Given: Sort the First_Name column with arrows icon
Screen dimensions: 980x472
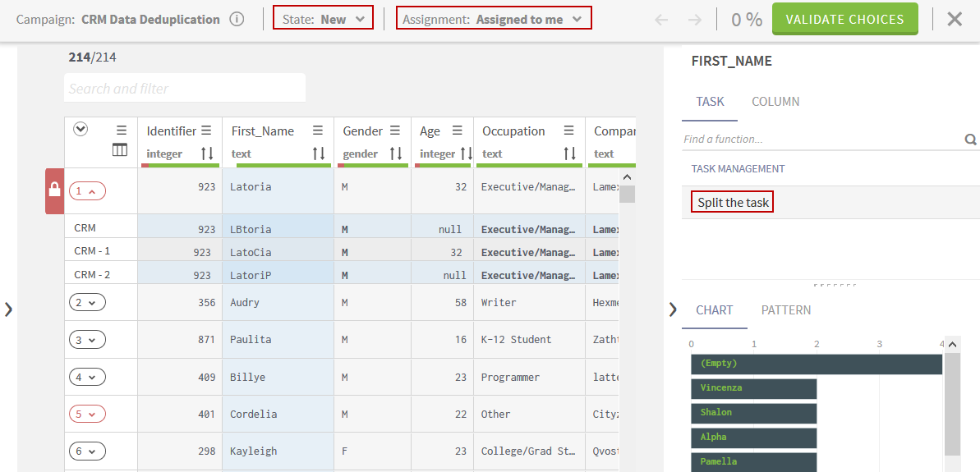Looking at the screenshot, I should coord(319,154).
